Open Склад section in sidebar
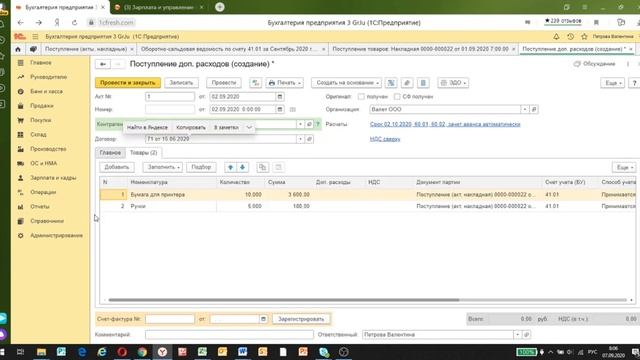The image size is (640, 360). 38,135
